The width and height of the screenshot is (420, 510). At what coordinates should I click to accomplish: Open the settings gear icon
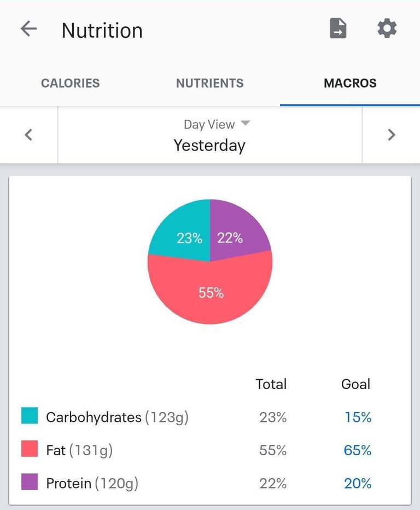coord(387,28)
